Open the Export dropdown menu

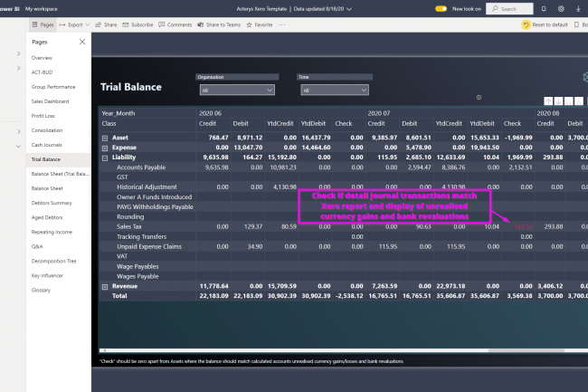[74, 24]
